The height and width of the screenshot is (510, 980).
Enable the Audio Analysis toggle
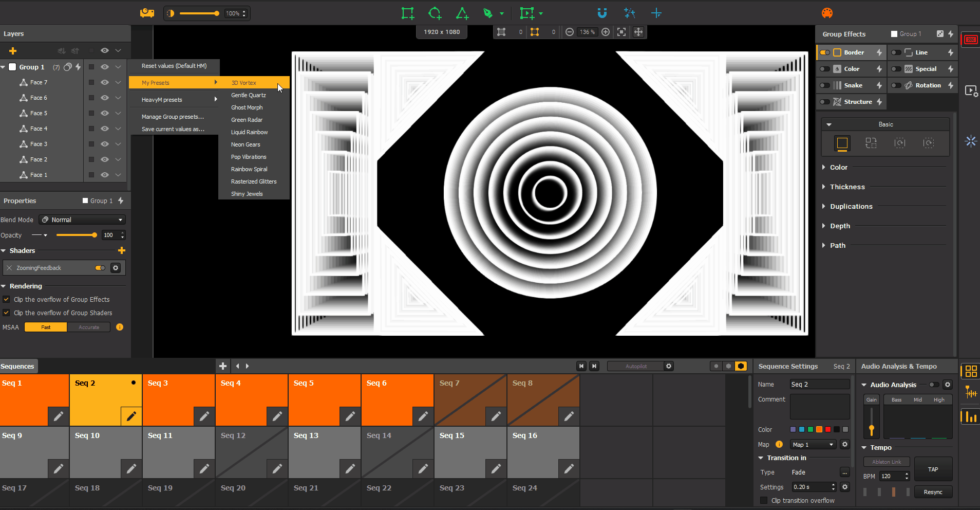(934, 385)
